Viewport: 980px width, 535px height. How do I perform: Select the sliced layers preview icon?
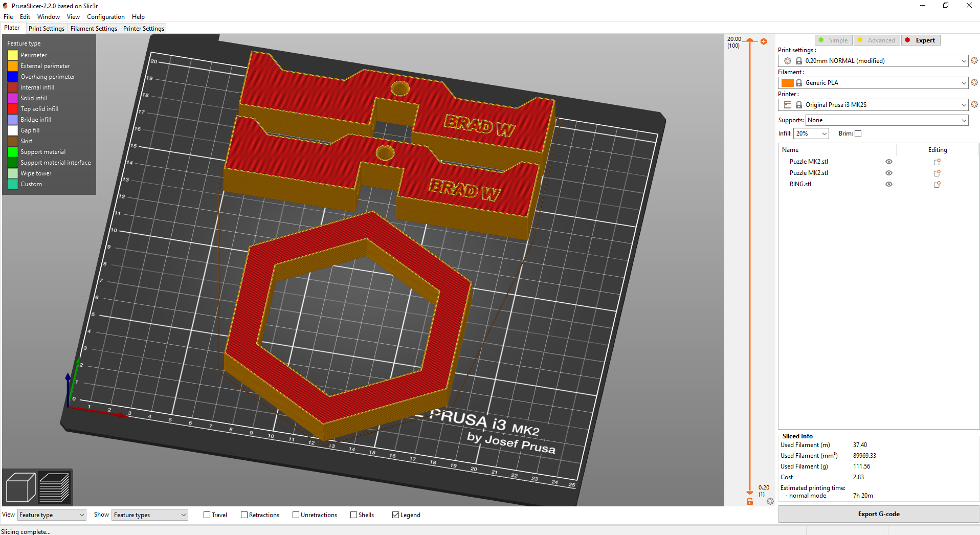[x=54, y=487]
